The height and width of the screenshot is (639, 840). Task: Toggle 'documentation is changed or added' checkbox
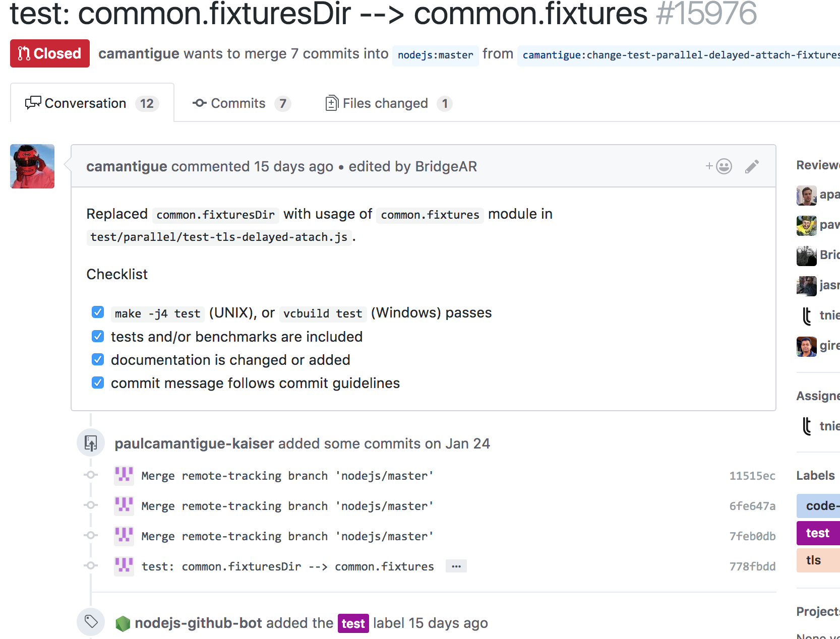[x=98, y=359]
